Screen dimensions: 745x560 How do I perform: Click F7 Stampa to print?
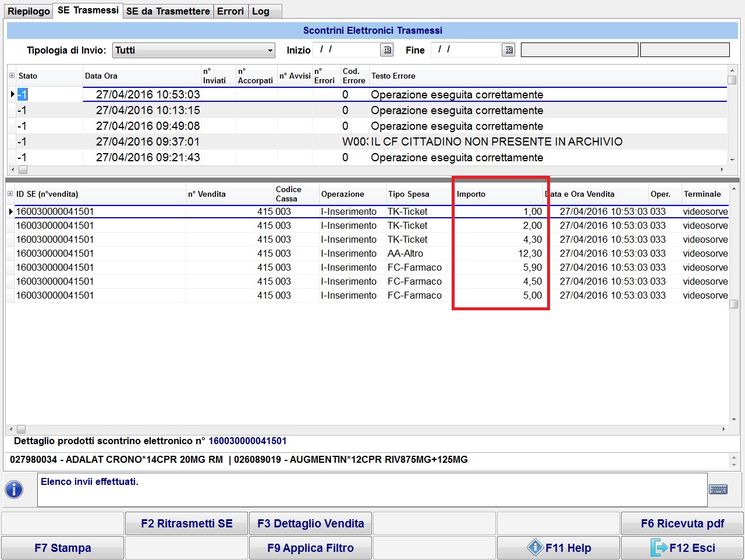(x=63, y=548)
